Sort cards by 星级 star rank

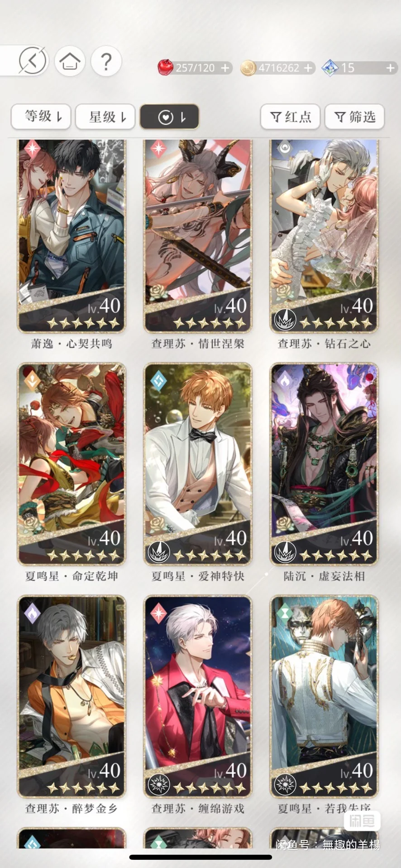tap(105, 117)
